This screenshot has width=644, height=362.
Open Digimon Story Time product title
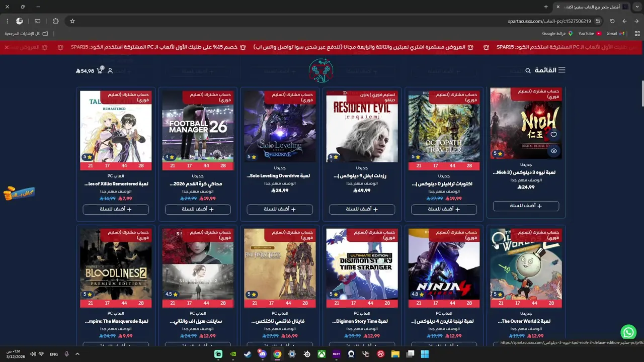tap(360, 321)
